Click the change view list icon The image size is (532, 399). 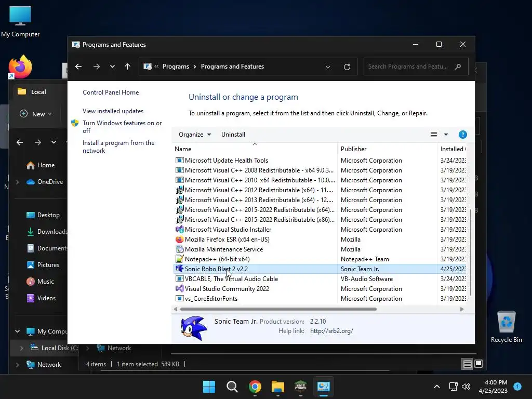[x=434, y=135]
